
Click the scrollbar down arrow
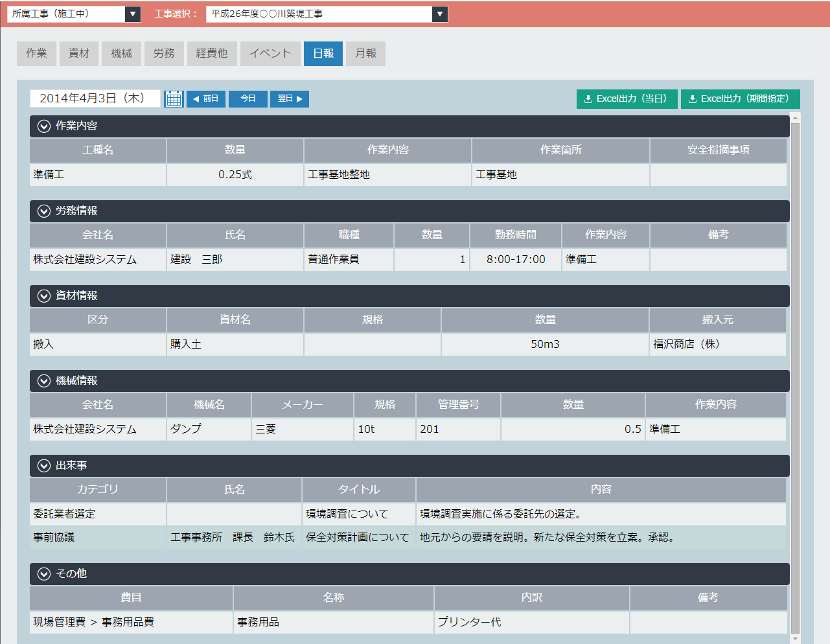[x=796, y=639]
